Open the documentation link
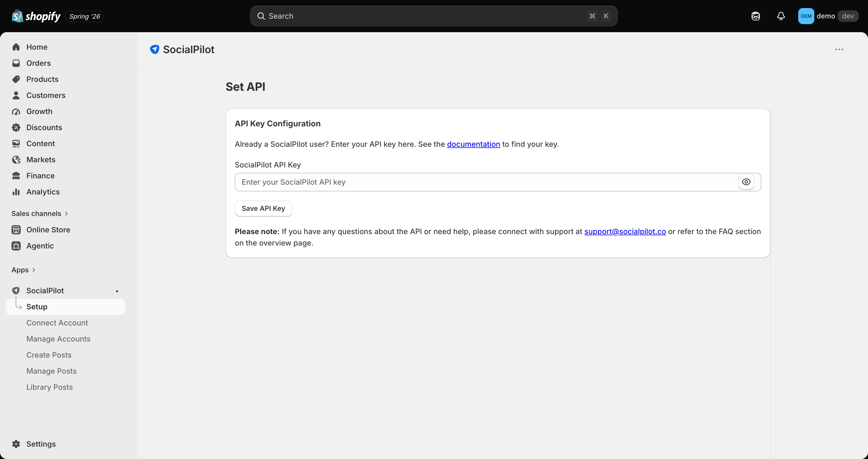Image resolution: width=868 pixels, height=459 pixels. pos(473,144)
